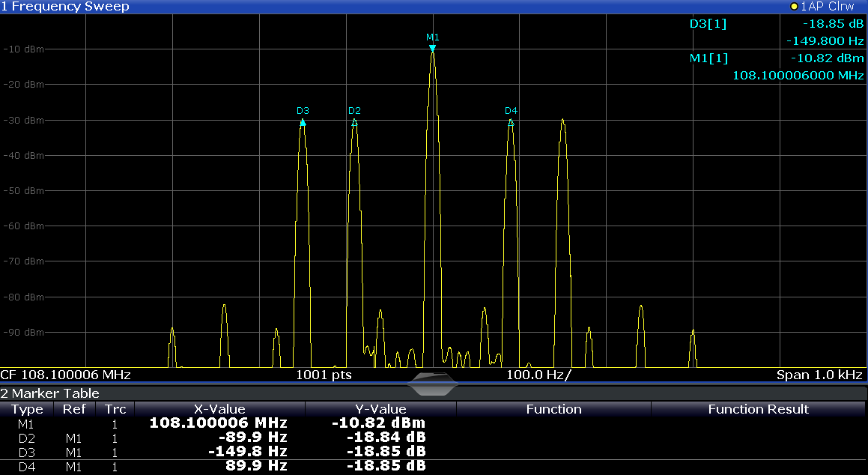Click the D3[1] marker readout in the top right

(708, 24)
